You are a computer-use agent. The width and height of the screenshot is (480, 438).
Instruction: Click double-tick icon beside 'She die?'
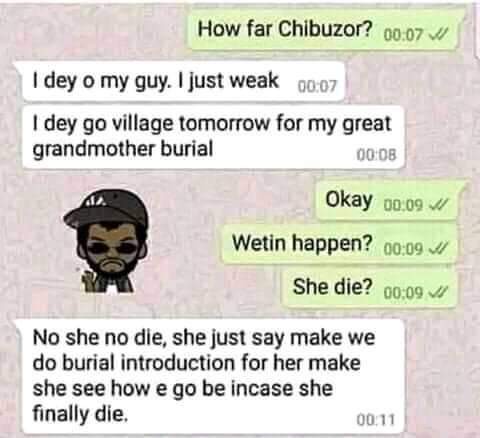click(x=440, y=292)
